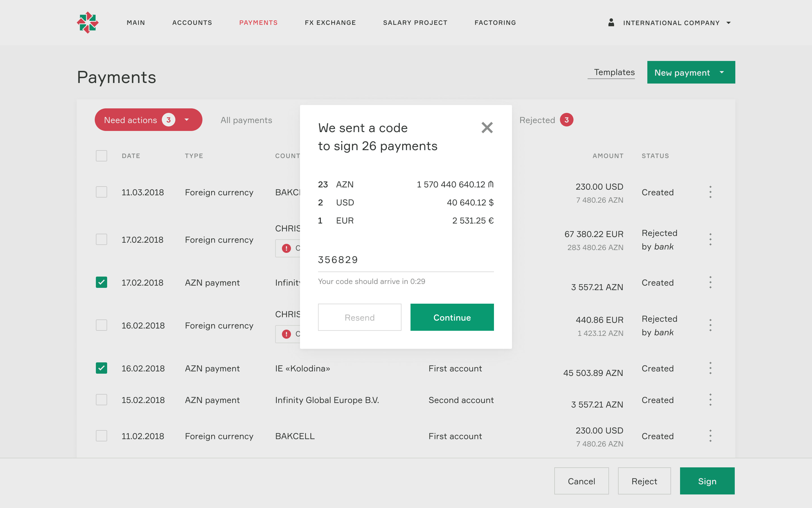Click the green Sign button
This screenshot has height=508, width=812.
(707, 481)
